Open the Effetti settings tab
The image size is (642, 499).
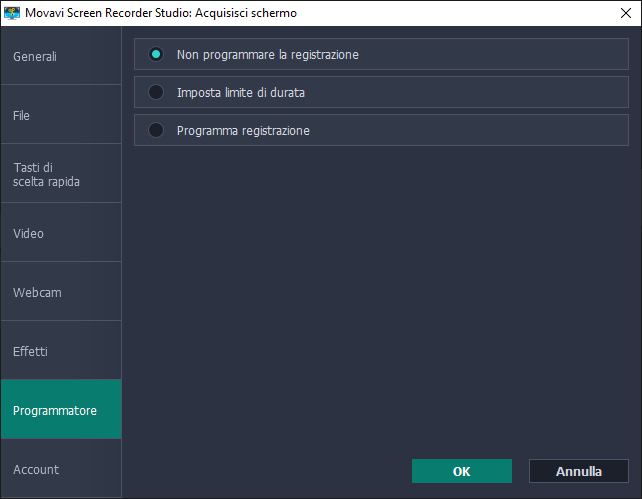pyautogui.click(x=60, y=351)
